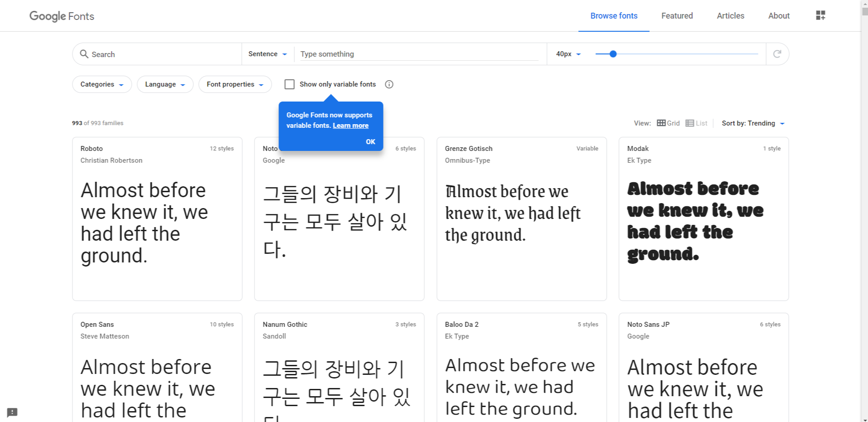Click designer name Steve Matteson

105,336
